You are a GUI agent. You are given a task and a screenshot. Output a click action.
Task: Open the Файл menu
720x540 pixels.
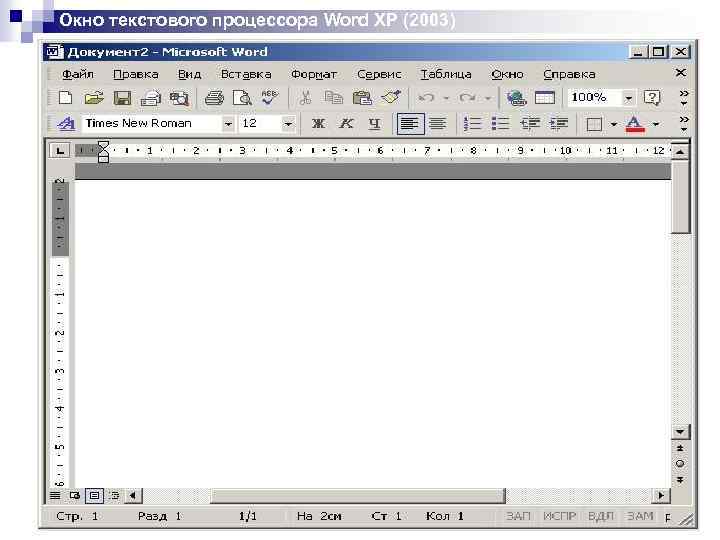point(78,74)
